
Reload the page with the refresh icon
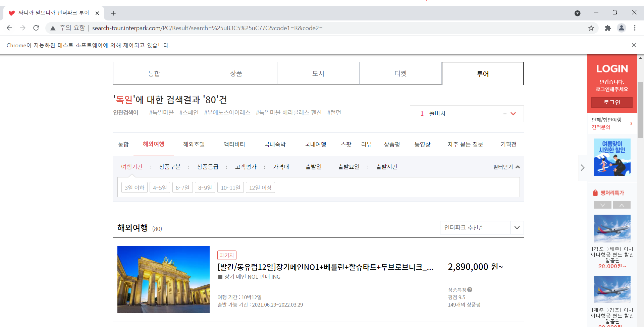click(x=36, y=28)
